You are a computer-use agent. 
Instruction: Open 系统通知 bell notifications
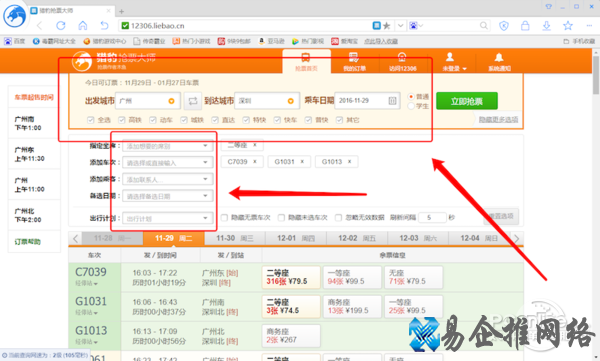499,62
